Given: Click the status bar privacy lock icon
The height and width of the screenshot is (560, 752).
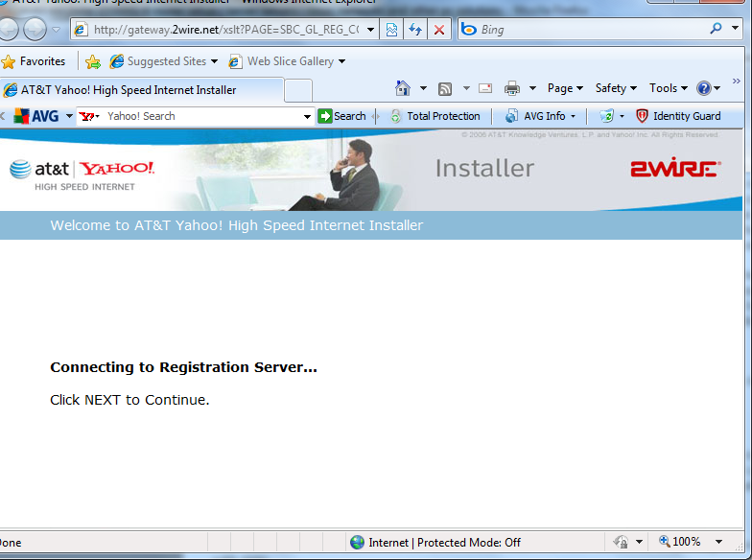Looking at the screenshot, I should click(x=622, y=543).
